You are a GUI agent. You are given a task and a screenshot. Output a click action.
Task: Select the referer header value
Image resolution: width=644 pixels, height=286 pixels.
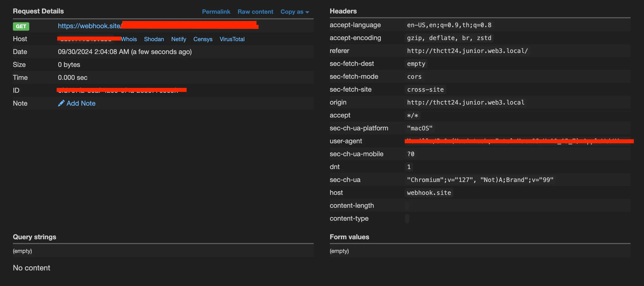point(467,51)
